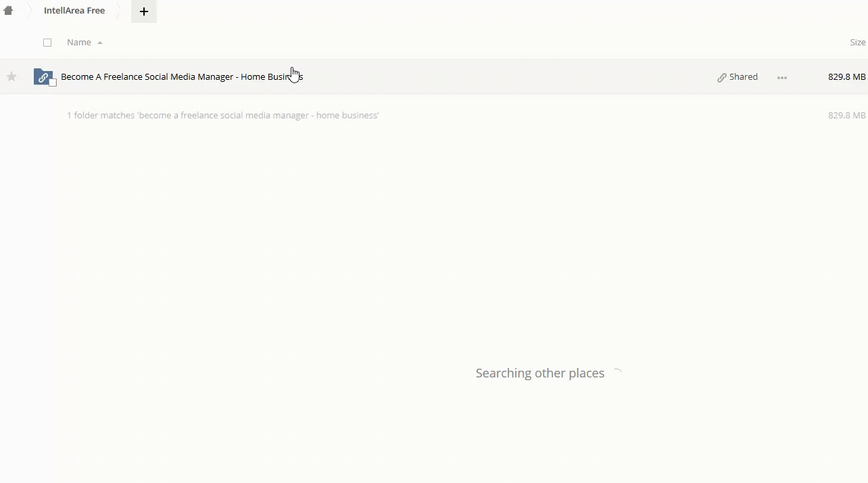Viewport: 868px width, 483px height.
Task: Click the chain link share icon
Action: coord(721,77)
